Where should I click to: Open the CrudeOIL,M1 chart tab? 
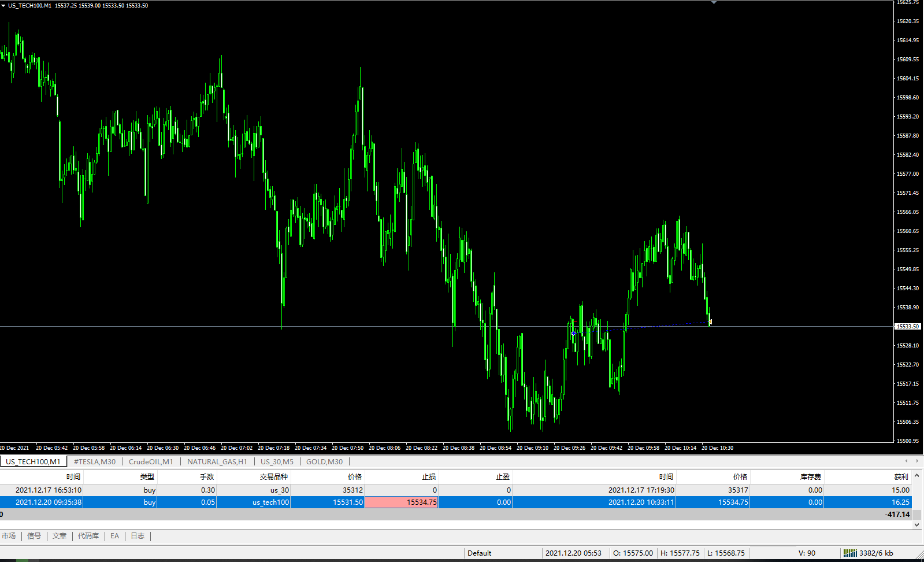tap(151, 461)
